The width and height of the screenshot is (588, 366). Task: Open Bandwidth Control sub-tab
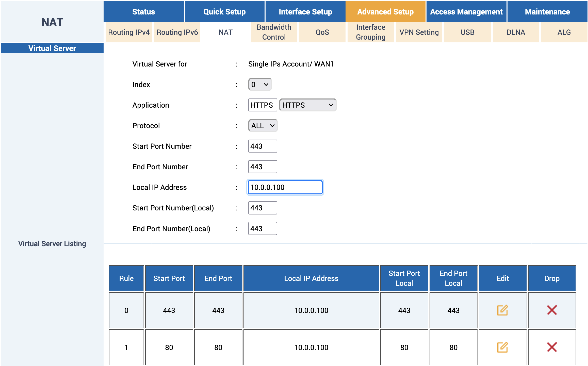pyautogui.click(x=274, y=32)
